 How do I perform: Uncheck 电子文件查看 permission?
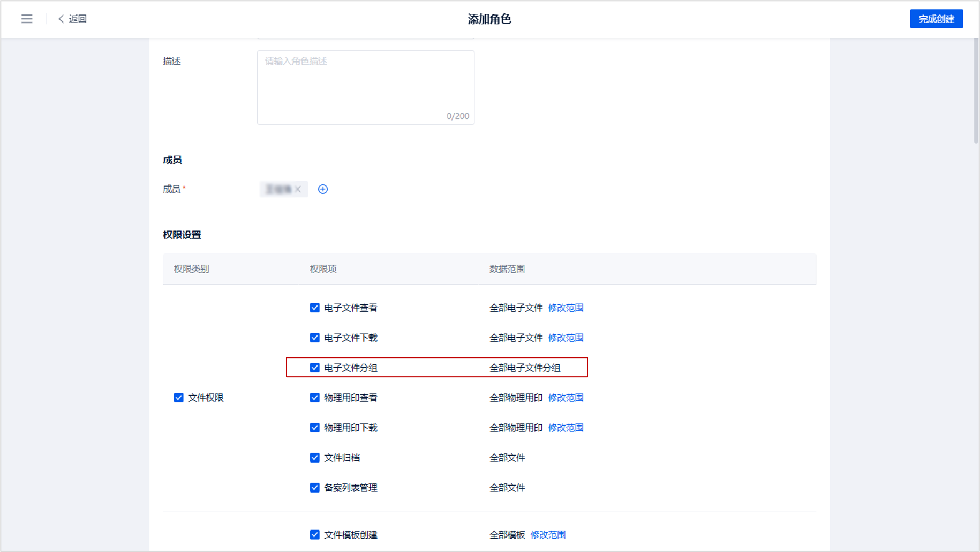tap(315, 308)
